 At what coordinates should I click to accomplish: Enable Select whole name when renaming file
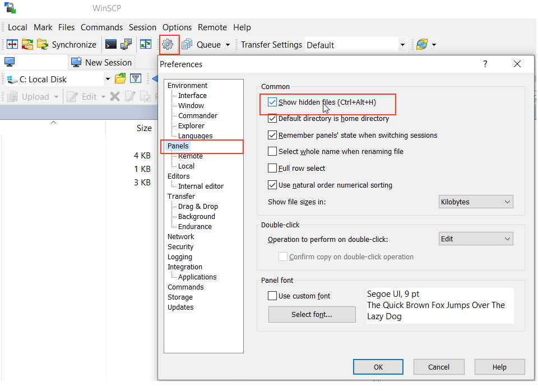(272, 152)
